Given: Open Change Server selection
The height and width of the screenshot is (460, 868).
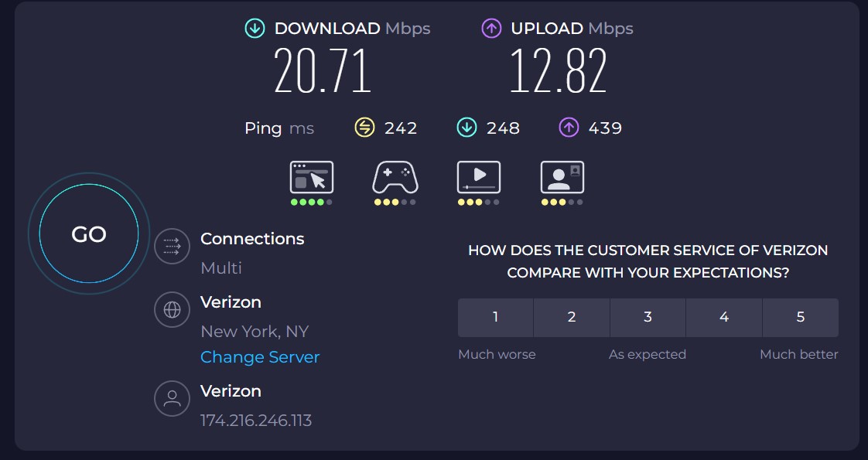Looking at the screenshot, I should click(x=259, y=357).
